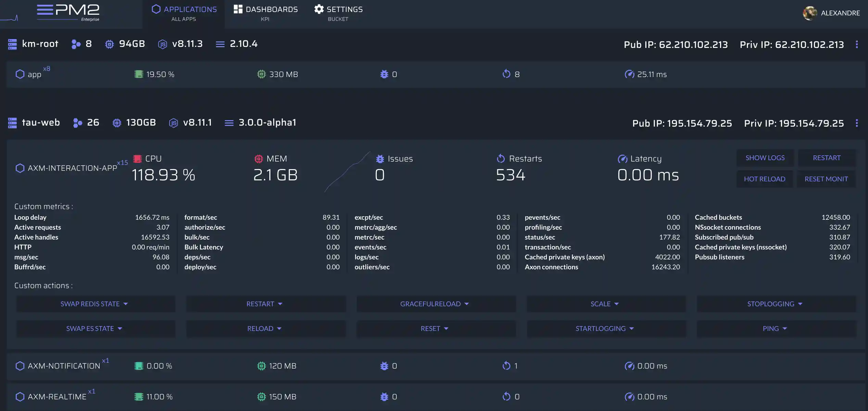Click the CPU icon beside 94GB on km-root
Image resolution: width=868 pixels, height=411 pixels.
coord(109,44)
